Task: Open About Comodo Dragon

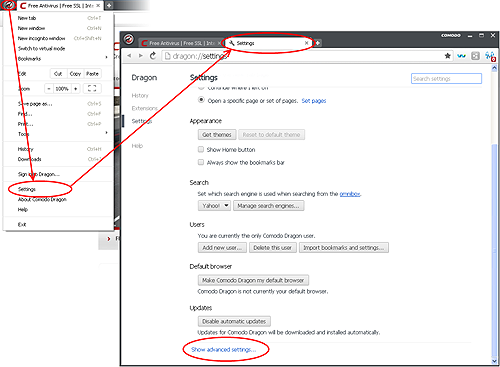Action: 58,199
